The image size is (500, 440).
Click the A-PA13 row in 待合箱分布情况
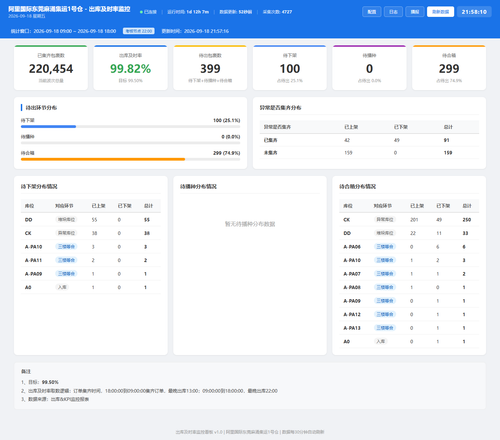pos(409,328)
